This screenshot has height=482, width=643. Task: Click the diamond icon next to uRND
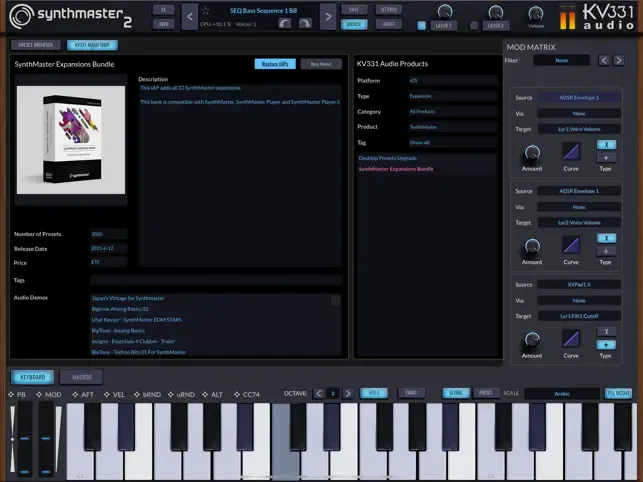click(171, 394)
